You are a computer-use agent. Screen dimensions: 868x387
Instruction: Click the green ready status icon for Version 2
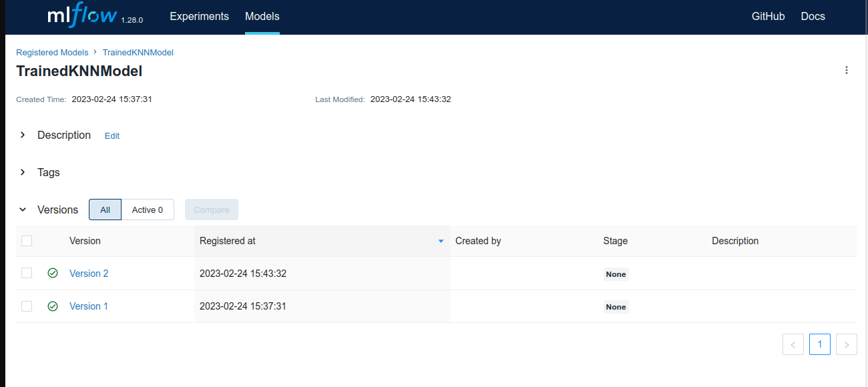(53, 273)
